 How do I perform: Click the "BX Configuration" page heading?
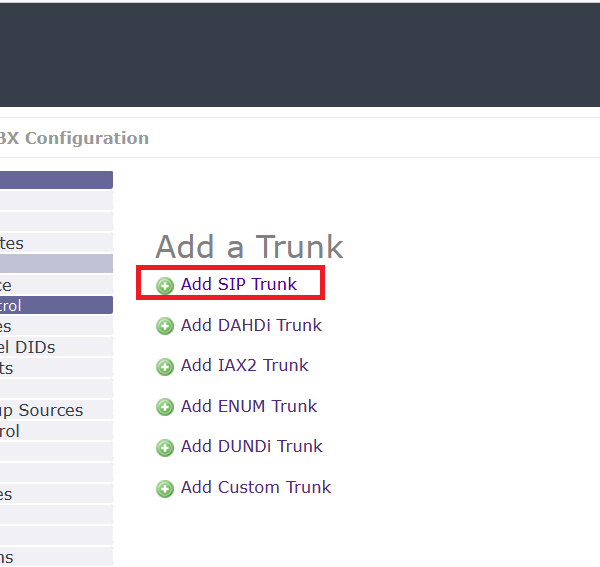click(x=74, y=138)
